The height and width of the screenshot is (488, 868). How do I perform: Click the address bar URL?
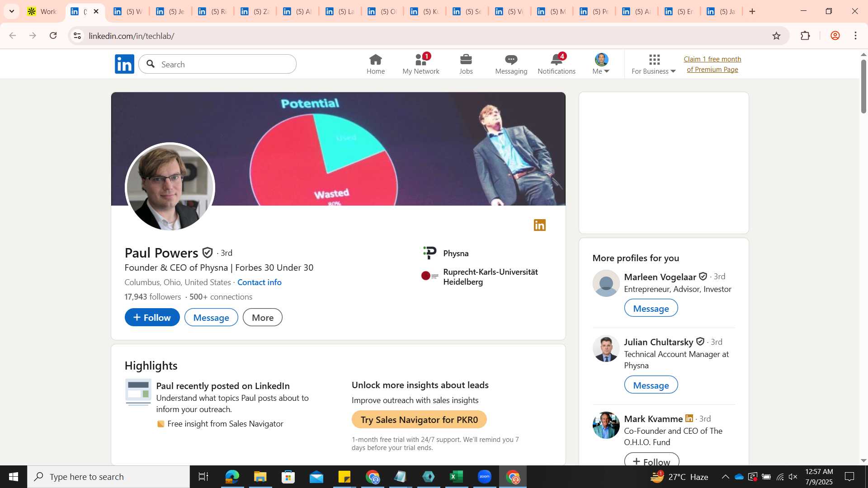point(132,36)
